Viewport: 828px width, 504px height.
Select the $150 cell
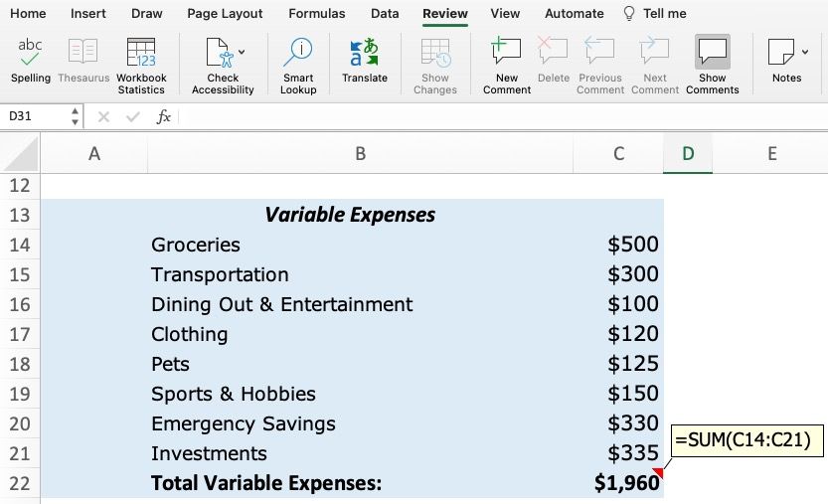pos(618,394)
